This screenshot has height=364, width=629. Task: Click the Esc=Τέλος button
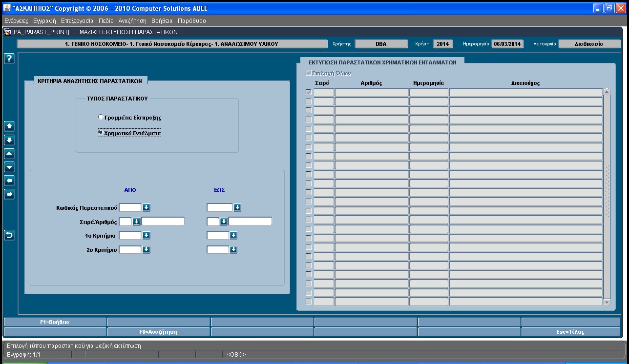[571, 332]
